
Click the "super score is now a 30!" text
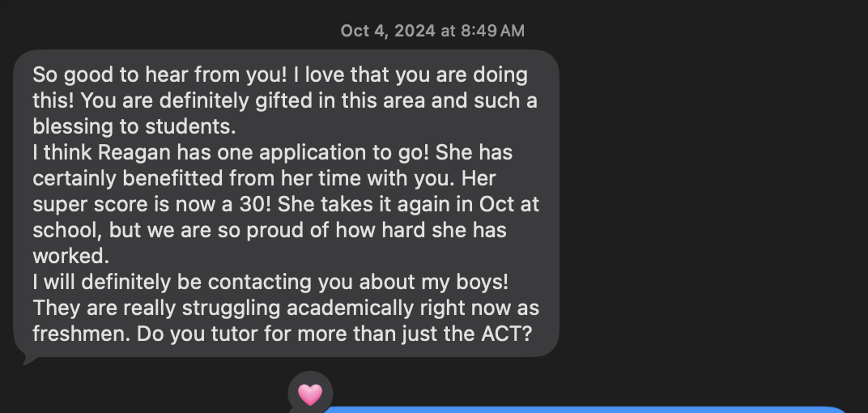pyautogui.click(x=140, y=204)
